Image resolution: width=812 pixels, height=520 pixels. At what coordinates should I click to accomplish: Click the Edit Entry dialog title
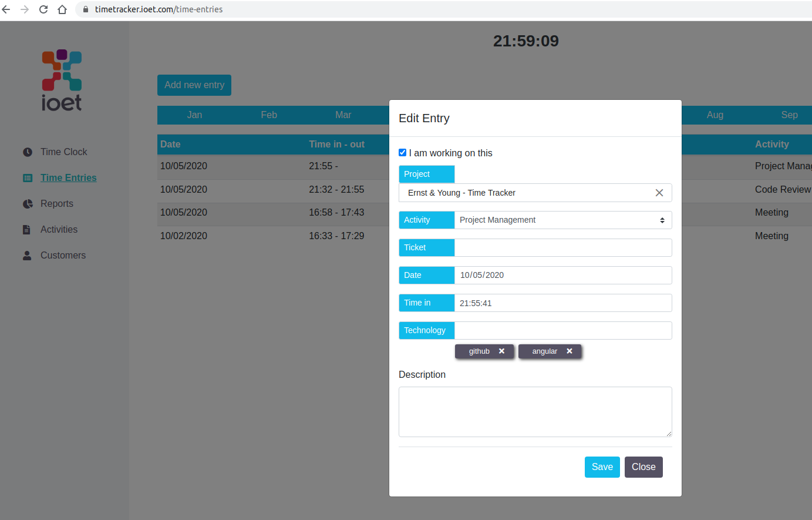coord(424,118)
